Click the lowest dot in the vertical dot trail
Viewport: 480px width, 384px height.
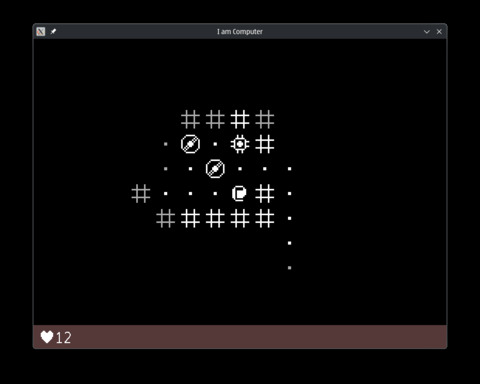(x=289, y=268)
